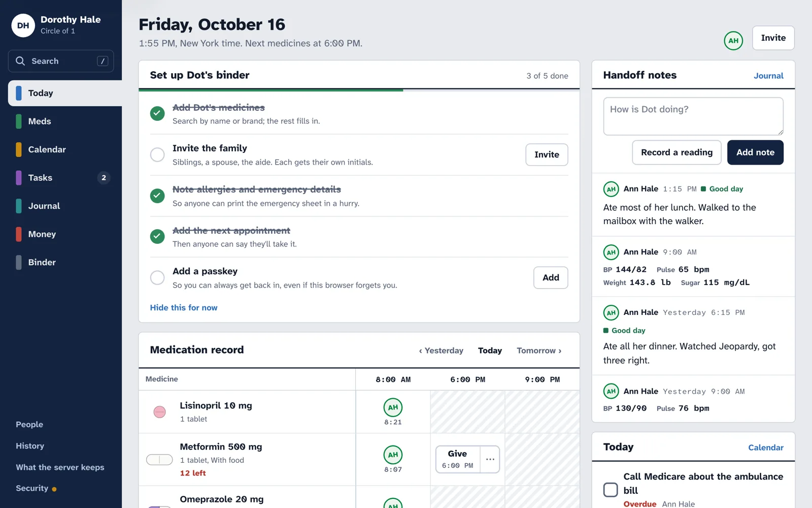The width and height of the screenshot is (812, 508).
Task: Click the 'Hide this for now' link
Action: point(184,308)
